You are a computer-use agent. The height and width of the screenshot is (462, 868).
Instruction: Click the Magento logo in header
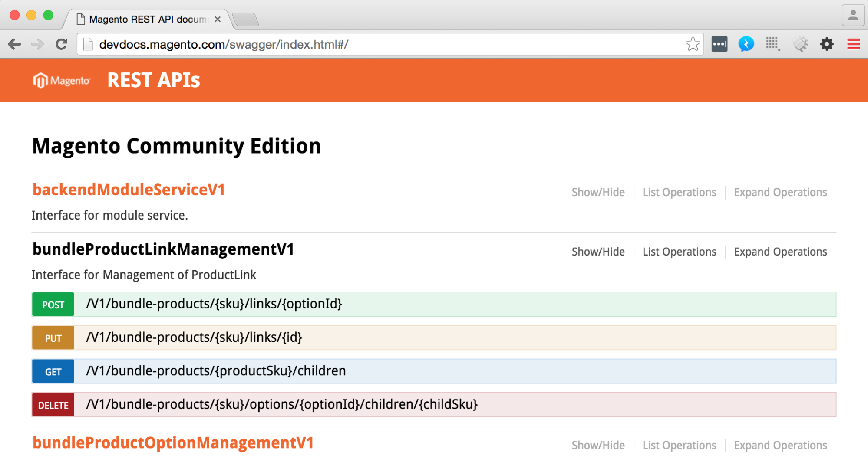(62, 80)
